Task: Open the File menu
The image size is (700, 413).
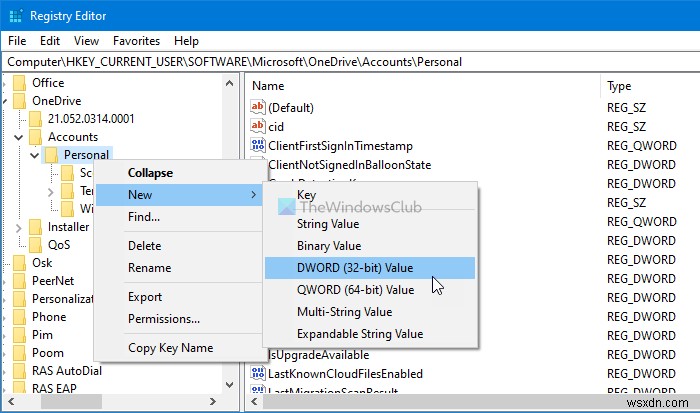Action: 17,41
